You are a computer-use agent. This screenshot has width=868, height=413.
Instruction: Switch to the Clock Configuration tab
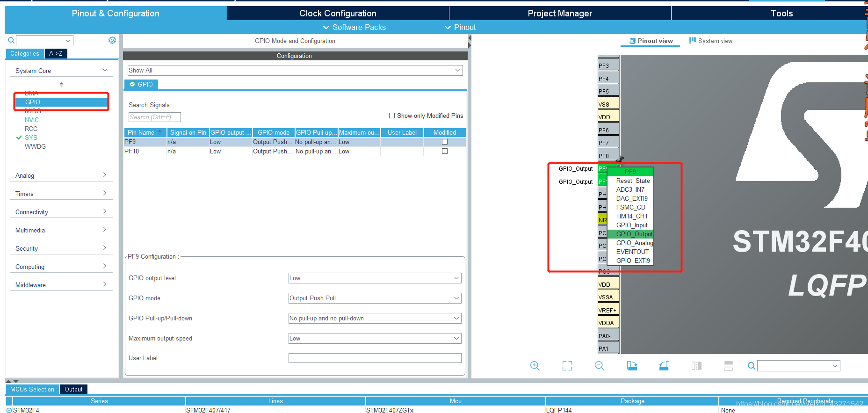click(338, 13)
